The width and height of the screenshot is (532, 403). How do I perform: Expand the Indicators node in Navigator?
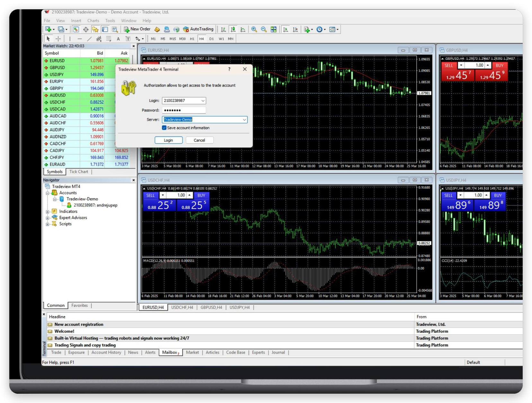(48, 211)
